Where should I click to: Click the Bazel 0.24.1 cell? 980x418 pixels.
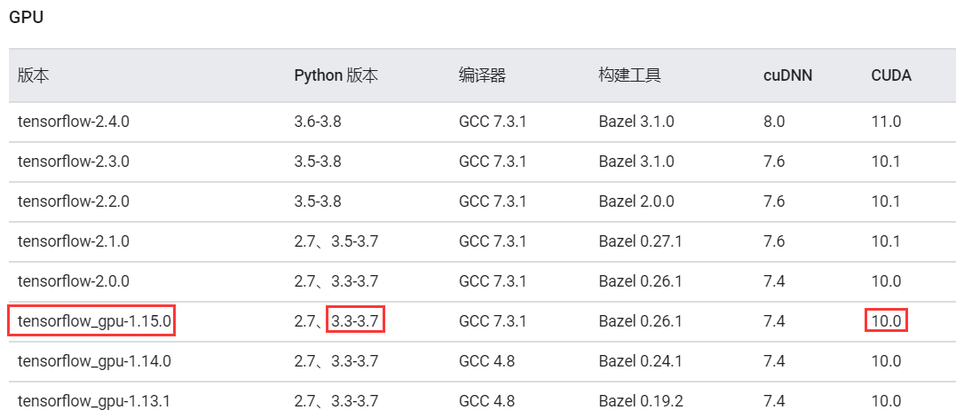[x=640, y=361]
